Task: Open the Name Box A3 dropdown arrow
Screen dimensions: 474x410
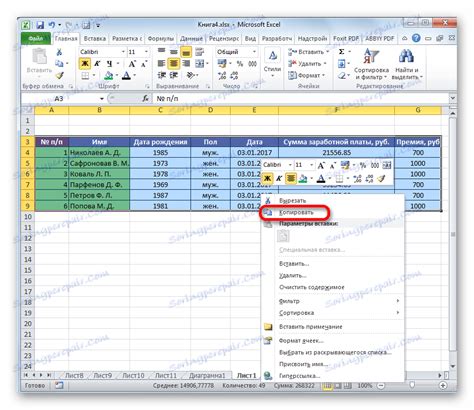Action: pos(102,99)
